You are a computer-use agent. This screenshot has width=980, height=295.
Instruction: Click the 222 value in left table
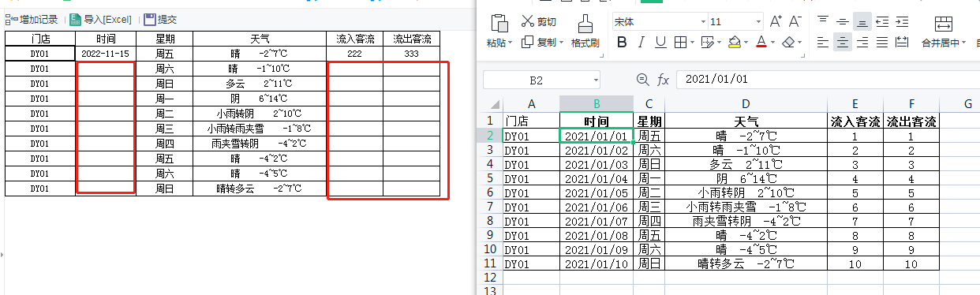click(x=354, y=54)
